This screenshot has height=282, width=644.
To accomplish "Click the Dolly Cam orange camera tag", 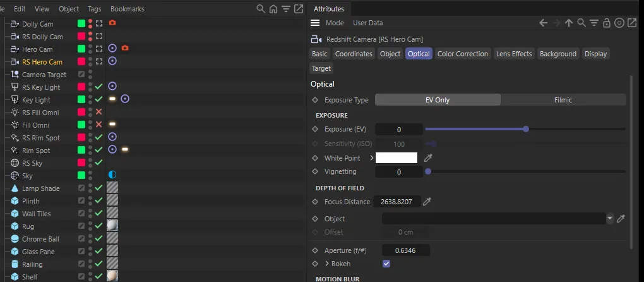I will point(112,23).
